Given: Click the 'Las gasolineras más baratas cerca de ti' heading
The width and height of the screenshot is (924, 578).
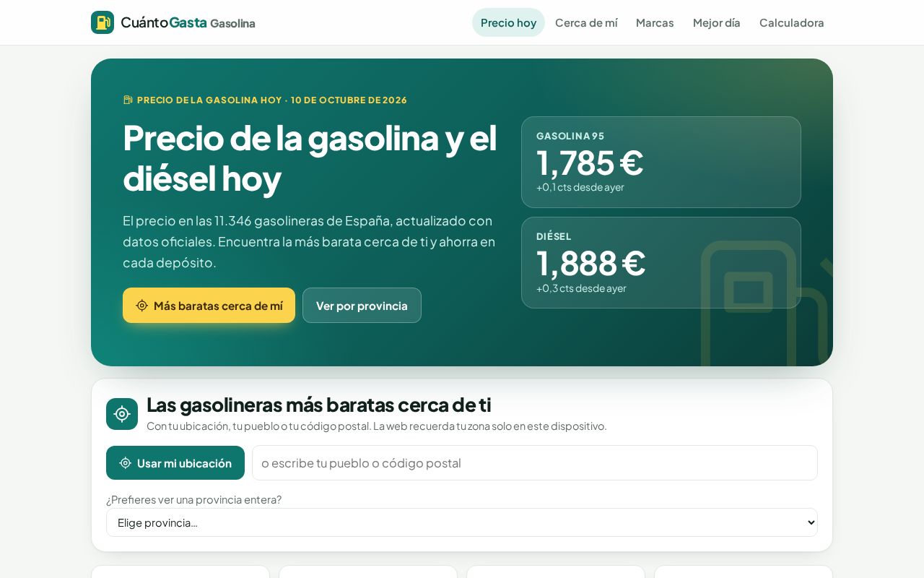Looking at the screenshot, I should pos(319,405).
